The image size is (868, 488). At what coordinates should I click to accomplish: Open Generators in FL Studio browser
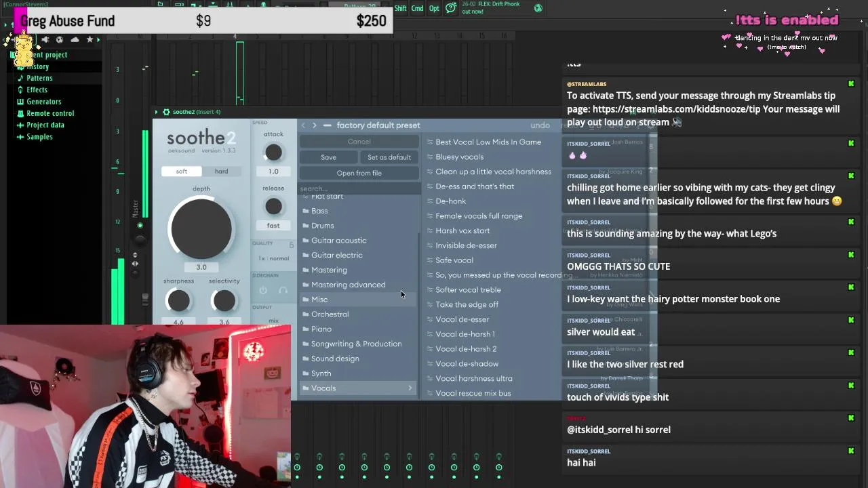(x=43, y=102)
